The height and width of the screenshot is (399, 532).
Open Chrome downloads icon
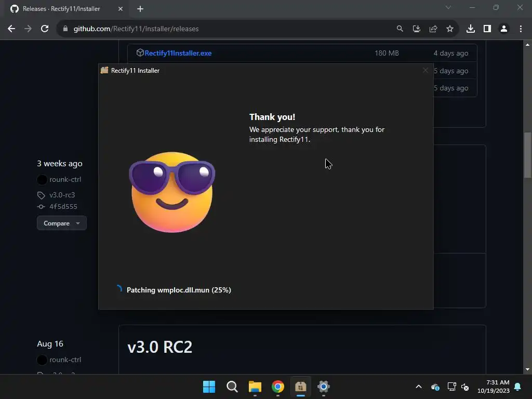coord(471,29)
